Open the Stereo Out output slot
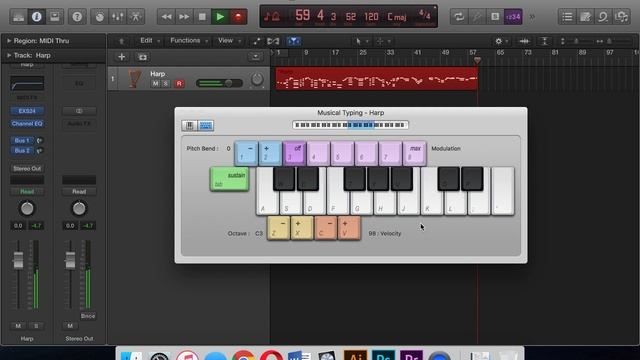Viewport: 640px width, 360px height. point(27,169)
